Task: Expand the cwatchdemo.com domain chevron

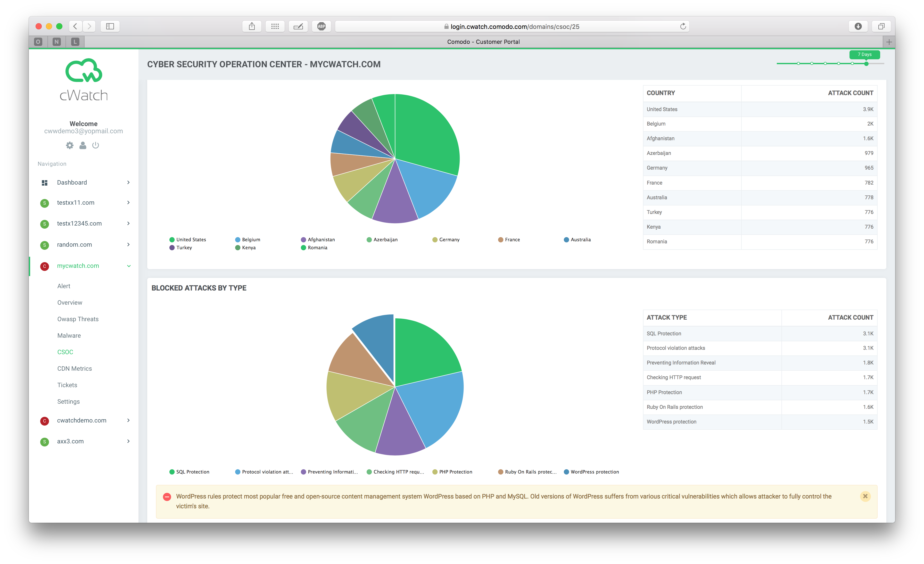Action: point(128,420)
